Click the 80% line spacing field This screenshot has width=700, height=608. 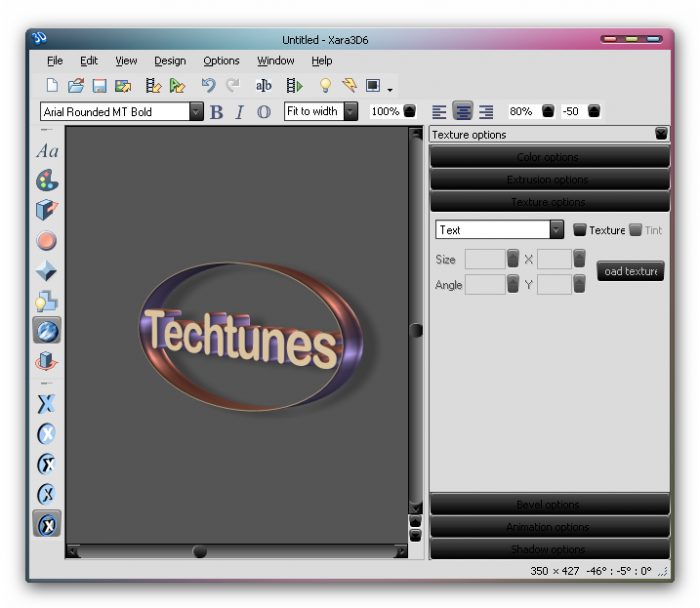pyautogui.click(x=521, y=112)
